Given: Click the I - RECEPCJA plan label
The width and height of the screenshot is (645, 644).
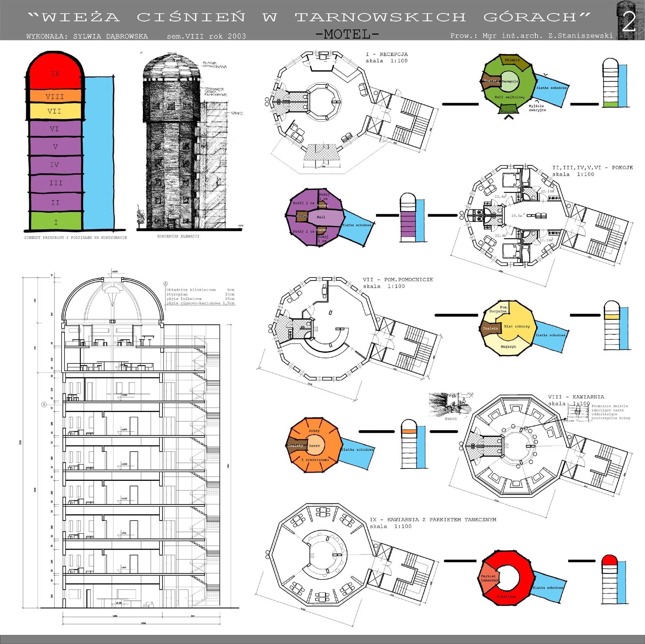Looking at the screenshot, I should point(387,54).
